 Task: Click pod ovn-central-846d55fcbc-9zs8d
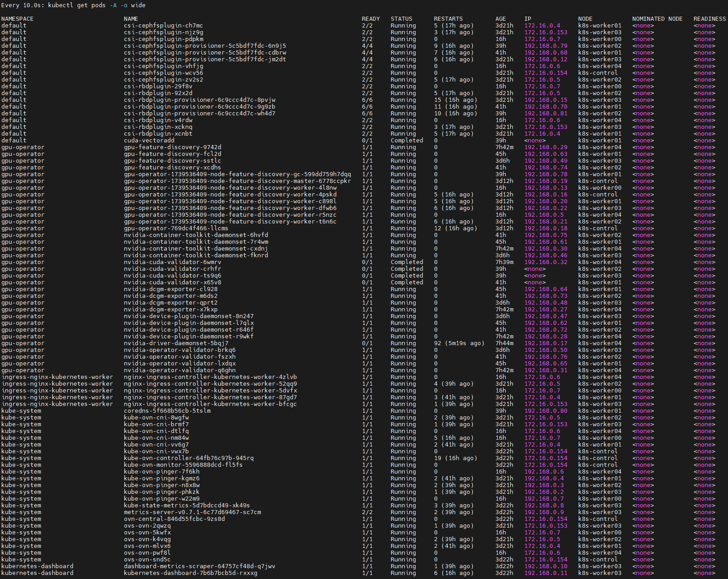tap(174, 519)
